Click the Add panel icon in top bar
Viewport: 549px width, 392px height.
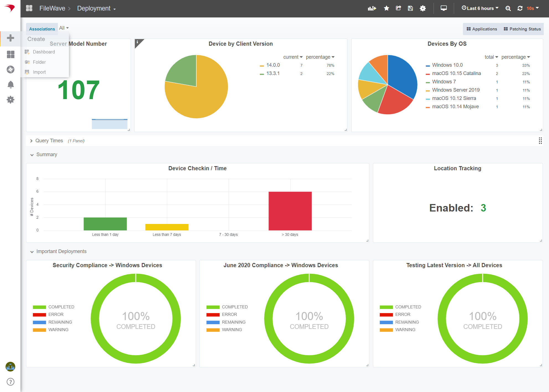(372, 8)
